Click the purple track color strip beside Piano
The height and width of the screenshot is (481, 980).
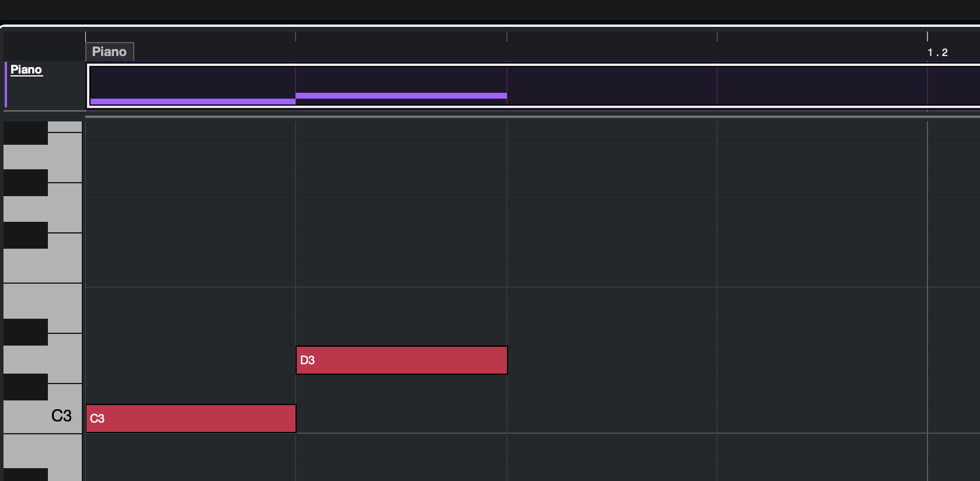point(6,85)
